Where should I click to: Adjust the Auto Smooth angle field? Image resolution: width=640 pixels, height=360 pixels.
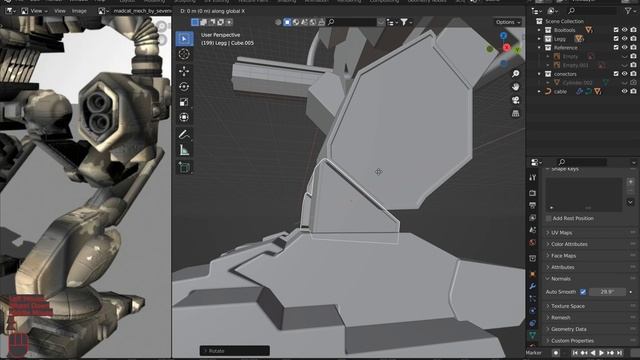607,292
